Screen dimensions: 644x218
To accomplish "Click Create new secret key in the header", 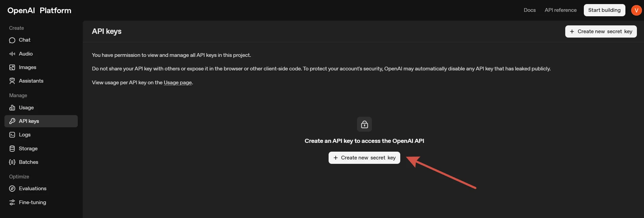I will pos(601,31).
